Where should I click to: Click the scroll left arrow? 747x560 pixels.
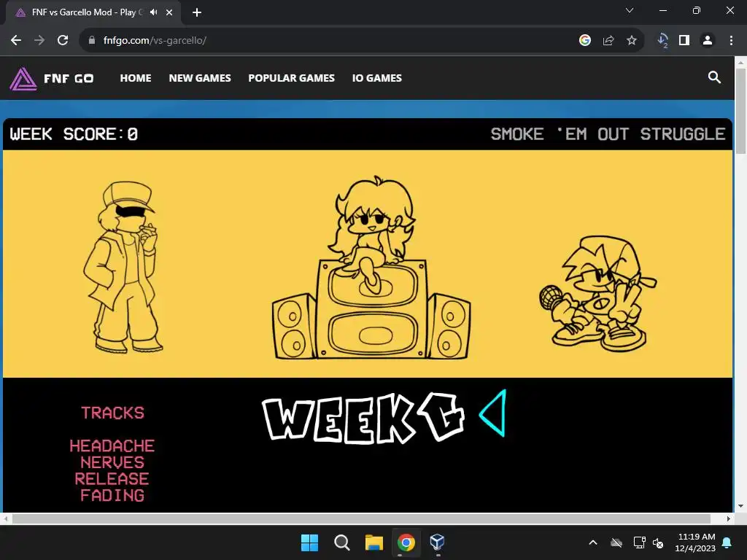pos(6,518)
